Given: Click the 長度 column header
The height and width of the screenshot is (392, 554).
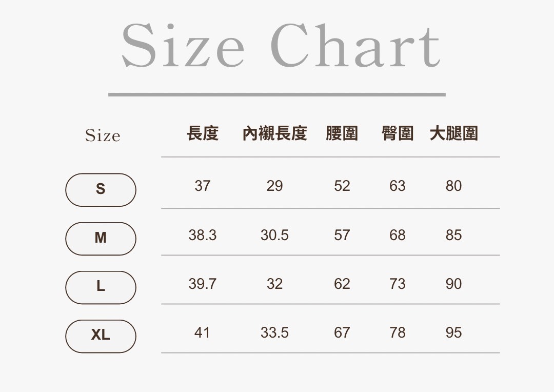Looking at the screenshot, I should tap(203, 133).
